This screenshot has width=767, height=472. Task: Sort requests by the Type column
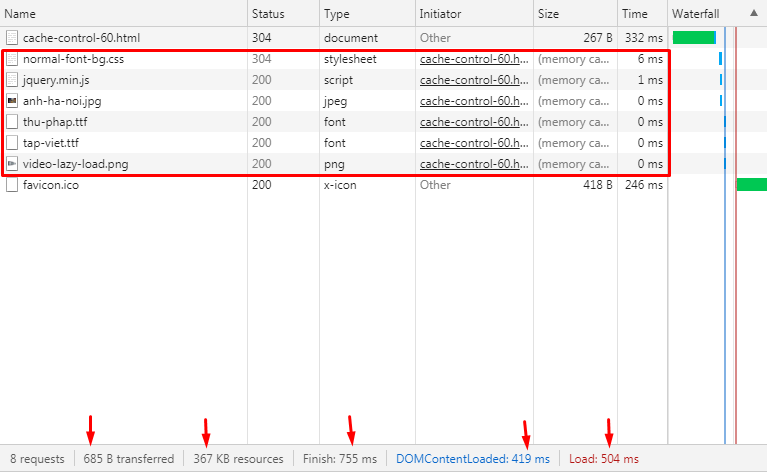[x=337, y=14]
